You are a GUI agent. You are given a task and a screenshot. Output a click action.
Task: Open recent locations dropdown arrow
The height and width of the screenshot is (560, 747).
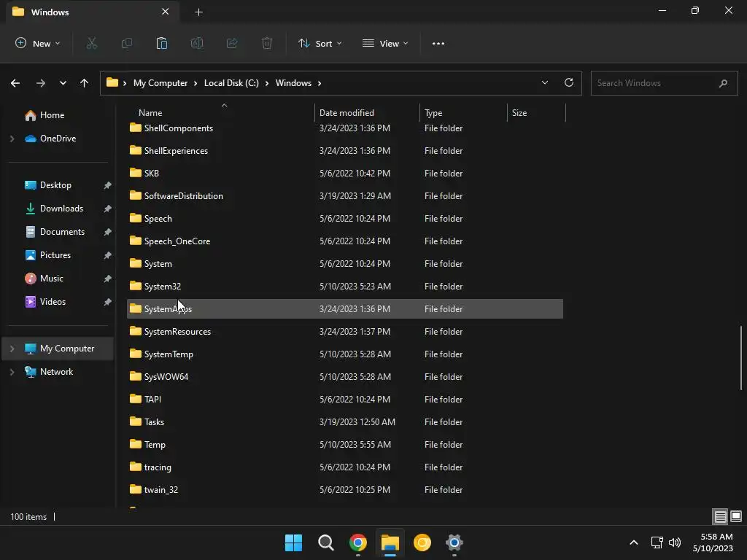click(63, 83)
